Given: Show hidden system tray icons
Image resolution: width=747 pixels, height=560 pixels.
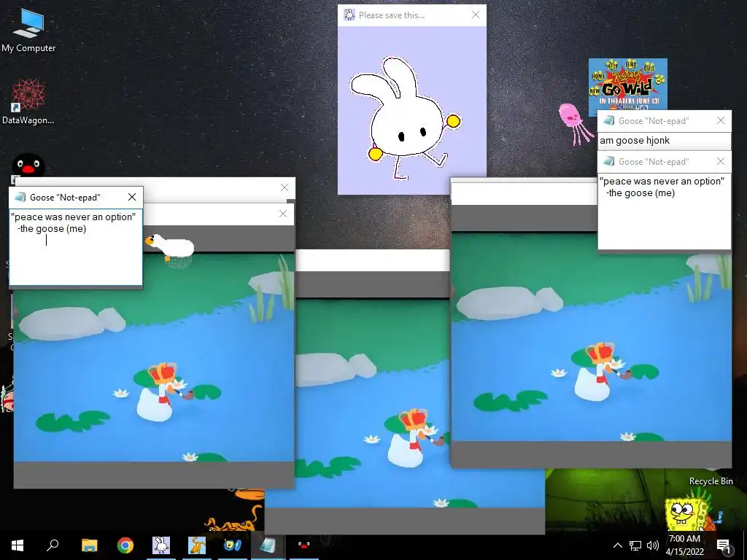Looking at the screenshot, I should click(x=617, y=545).
